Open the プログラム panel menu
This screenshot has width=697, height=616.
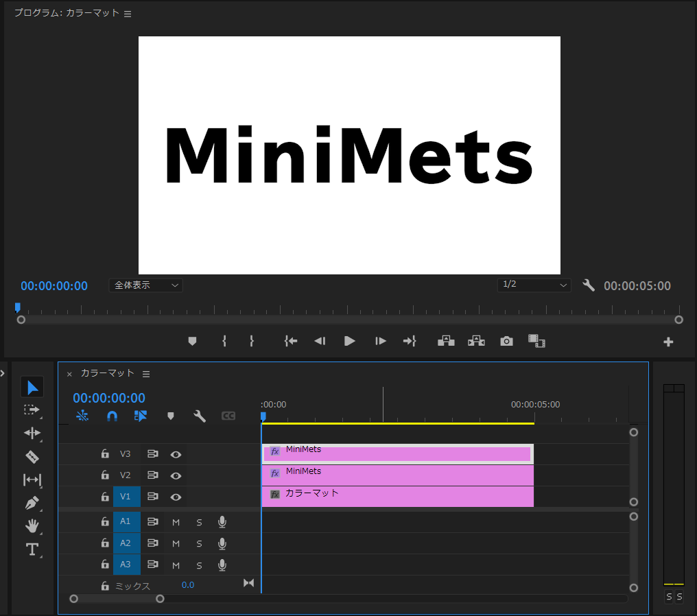[128, 12]
